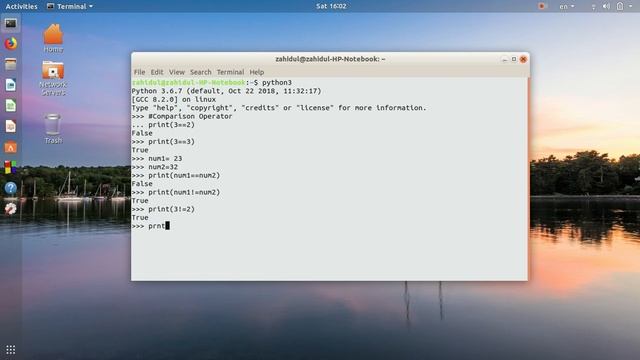Click the terminal window title bar text
Viewport: 640px width, 360px height.
[x=330, y=59]
